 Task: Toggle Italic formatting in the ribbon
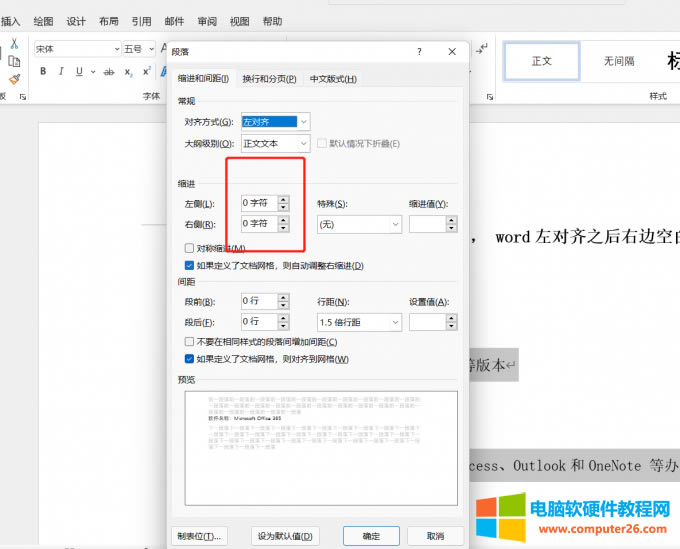point(62,71)
